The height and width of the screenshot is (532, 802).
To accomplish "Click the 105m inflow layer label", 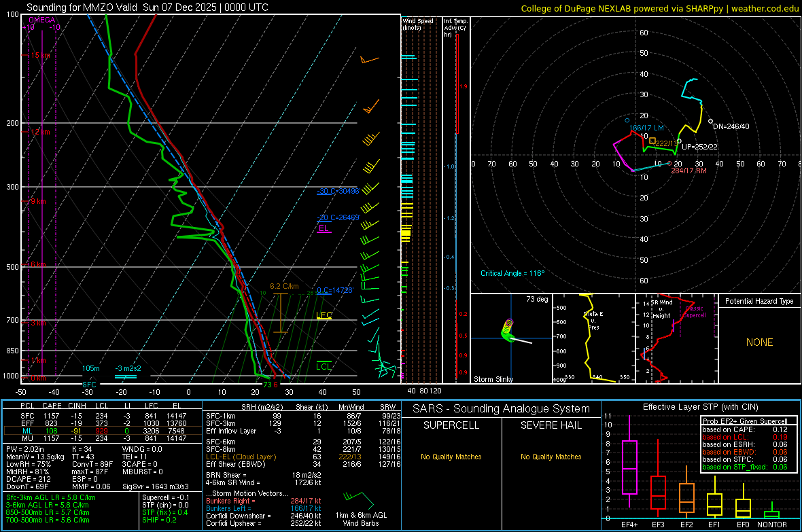I will coord(91,368).
